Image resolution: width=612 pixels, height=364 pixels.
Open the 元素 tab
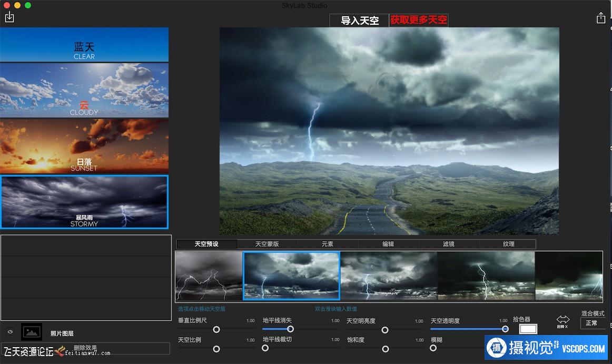328,244
